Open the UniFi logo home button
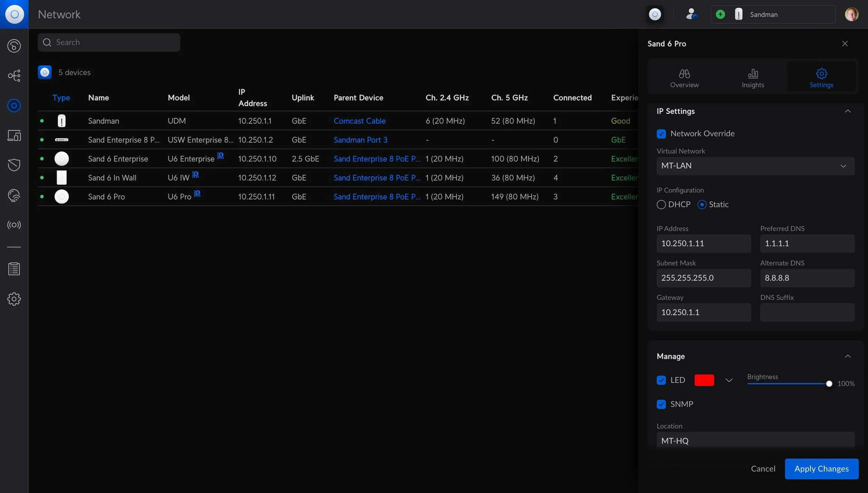Viewport: 868px width, 493px height. (x=14, y=14)
